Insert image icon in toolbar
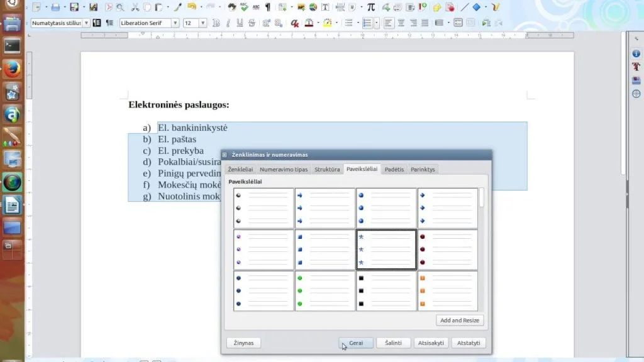Viewport: 644px width, 362px height. pyautogui.click(x=301, y=8)
